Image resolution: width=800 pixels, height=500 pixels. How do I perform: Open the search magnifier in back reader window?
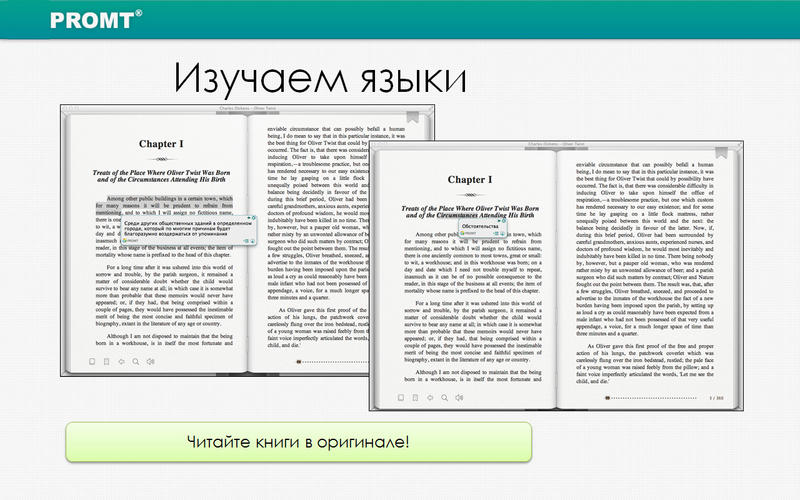point(136,361)
